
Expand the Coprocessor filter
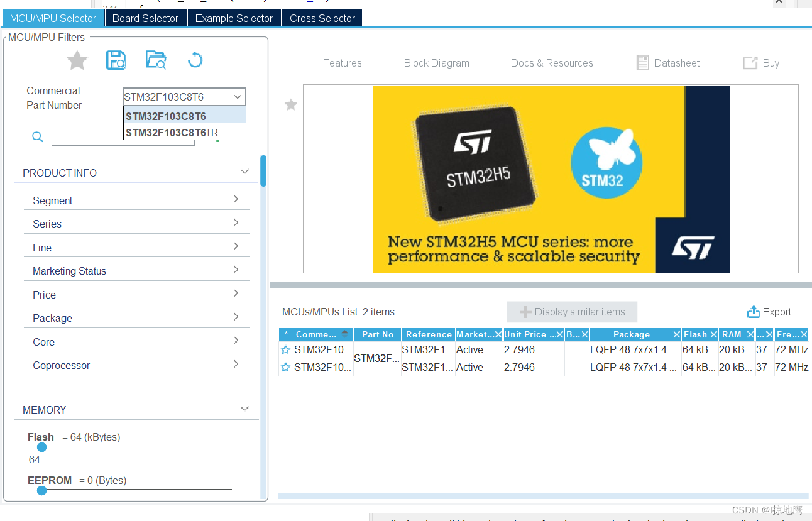tap(236, 364)
